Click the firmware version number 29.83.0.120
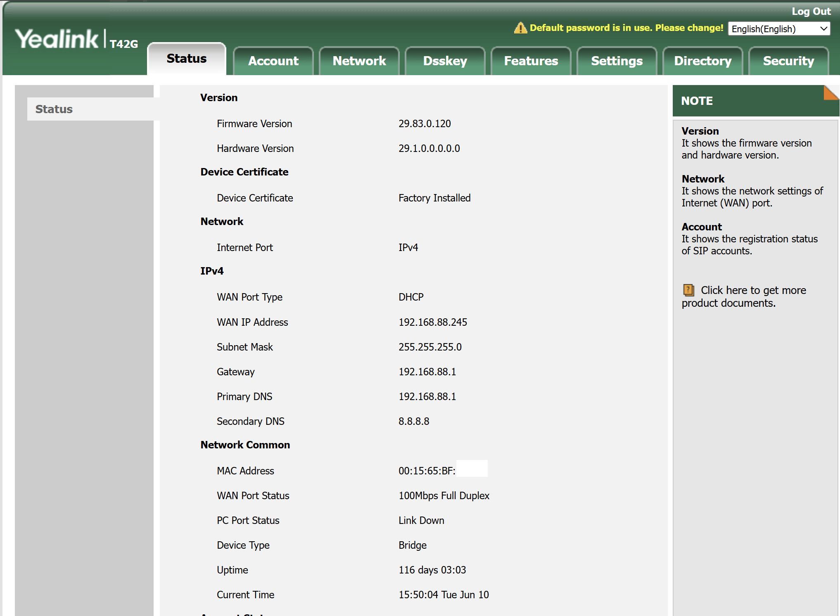This screenshot has width=840, height=616. (x=424, y=124)
